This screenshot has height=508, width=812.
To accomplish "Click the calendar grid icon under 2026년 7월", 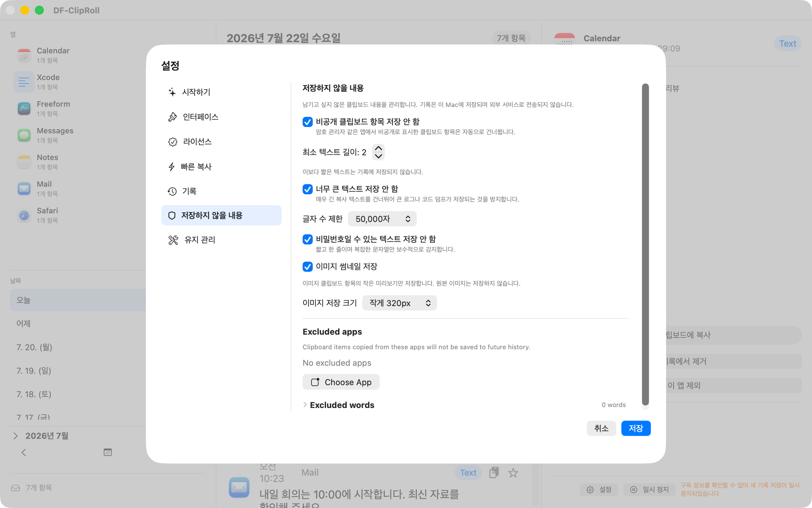I will (108, 452).
